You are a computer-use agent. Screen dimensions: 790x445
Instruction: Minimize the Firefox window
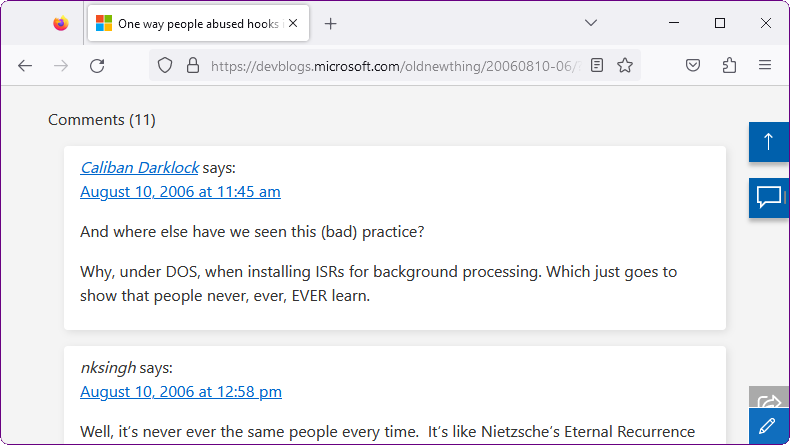(674, 23)
